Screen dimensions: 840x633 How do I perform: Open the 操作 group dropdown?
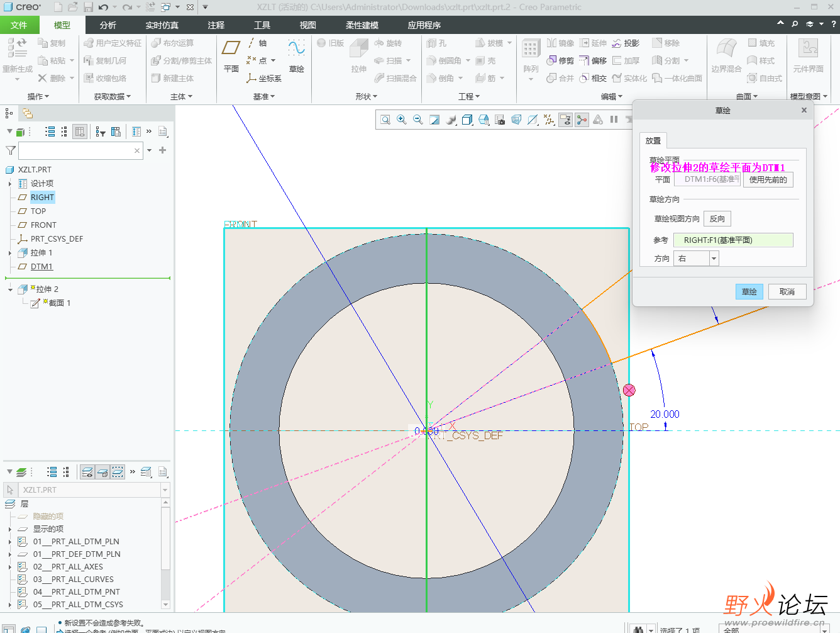(x=38, y=96)
